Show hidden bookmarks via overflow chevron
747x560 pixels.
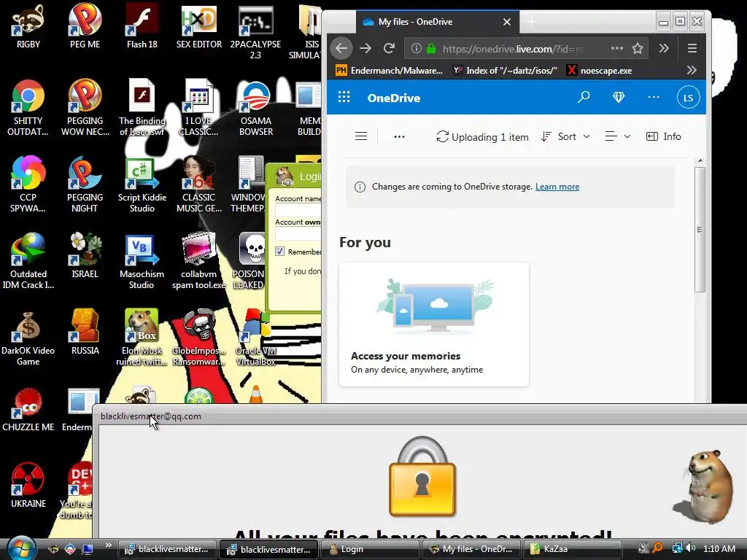pyautogui.click(x=692, y=71)
